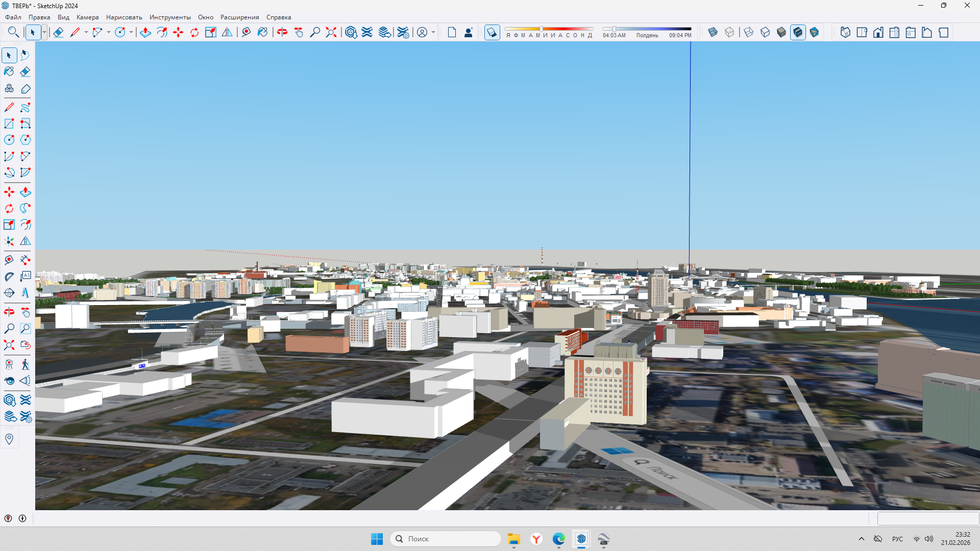This screenshot has height=551, width=980.
Task: Select the Tape Measure tool in top toolbar
Action: coord(246,33)
